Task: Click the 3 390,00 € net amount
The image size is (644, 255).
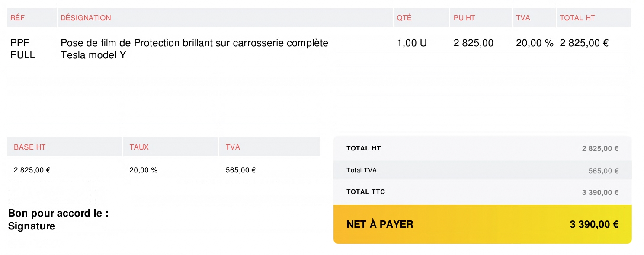Action: click(594, 224)
